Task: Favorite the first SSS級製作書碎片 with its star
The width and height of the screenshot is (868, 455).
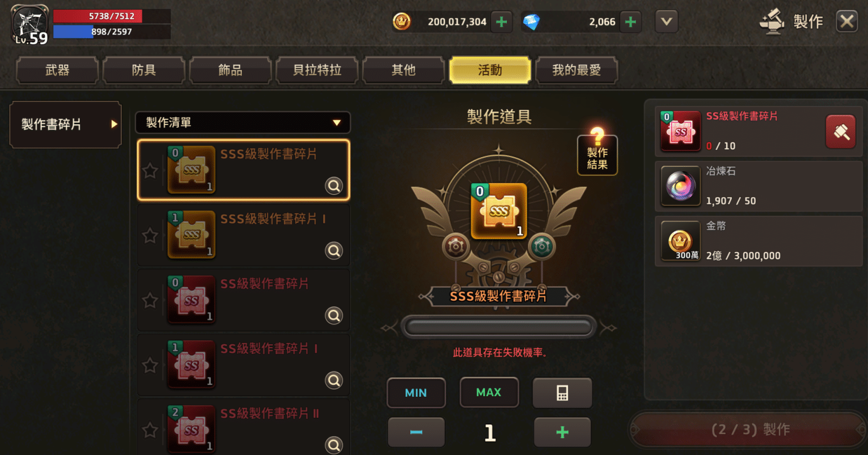Action: [150, 170]
